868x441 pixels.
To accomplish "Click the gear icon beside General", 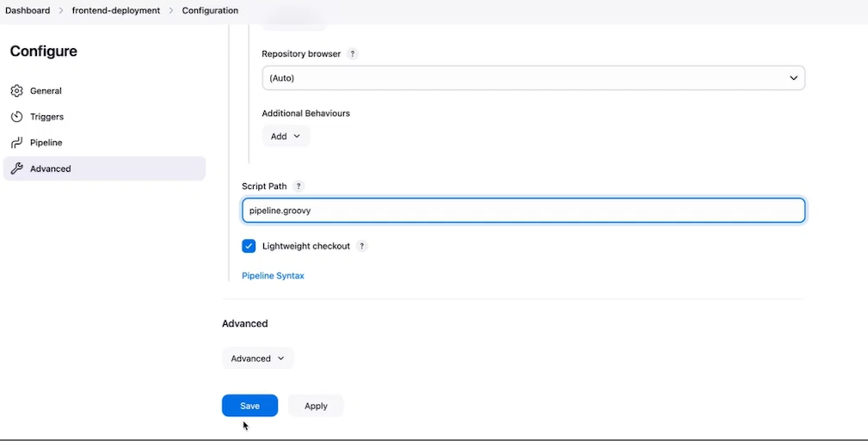I will point(16,91).
